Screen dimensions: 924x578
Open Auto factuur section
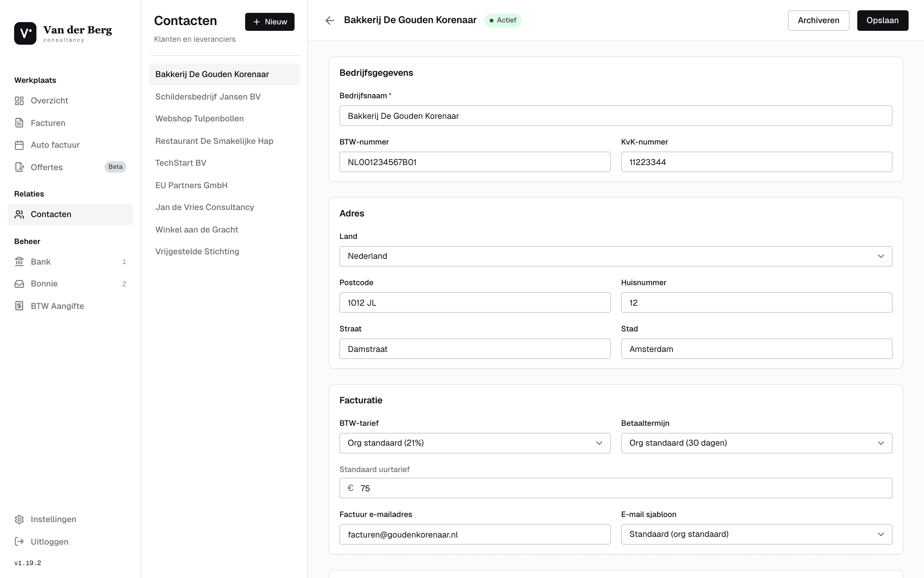click(70, 145)
